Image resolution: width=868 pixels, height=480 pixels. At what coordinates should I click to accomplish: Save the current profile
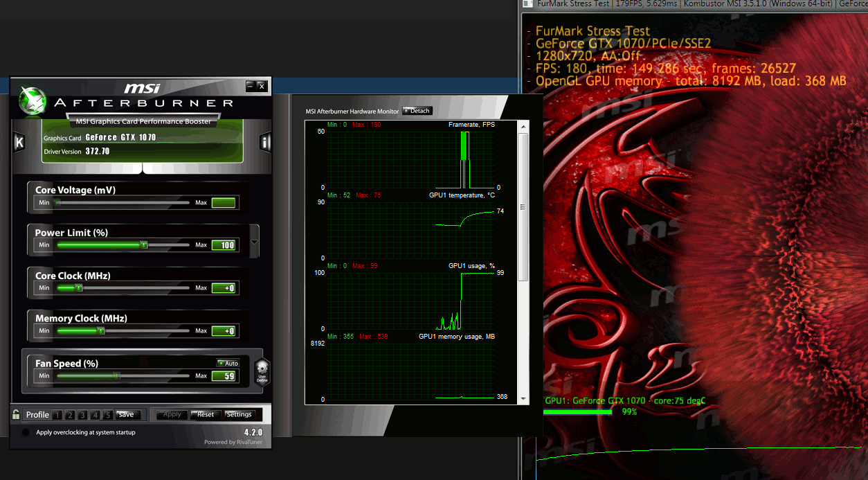pyautogui.click(x=127, y=414)
